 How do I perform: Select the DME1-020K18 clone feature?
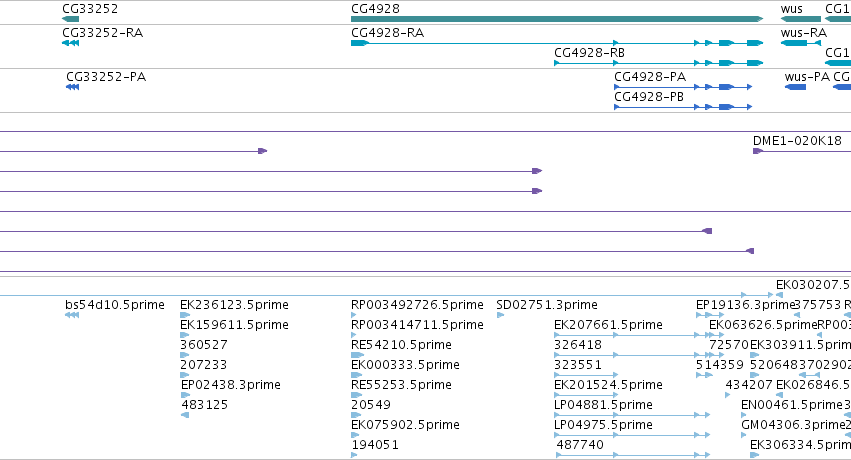pyautogui.click(x=802, y=151)
